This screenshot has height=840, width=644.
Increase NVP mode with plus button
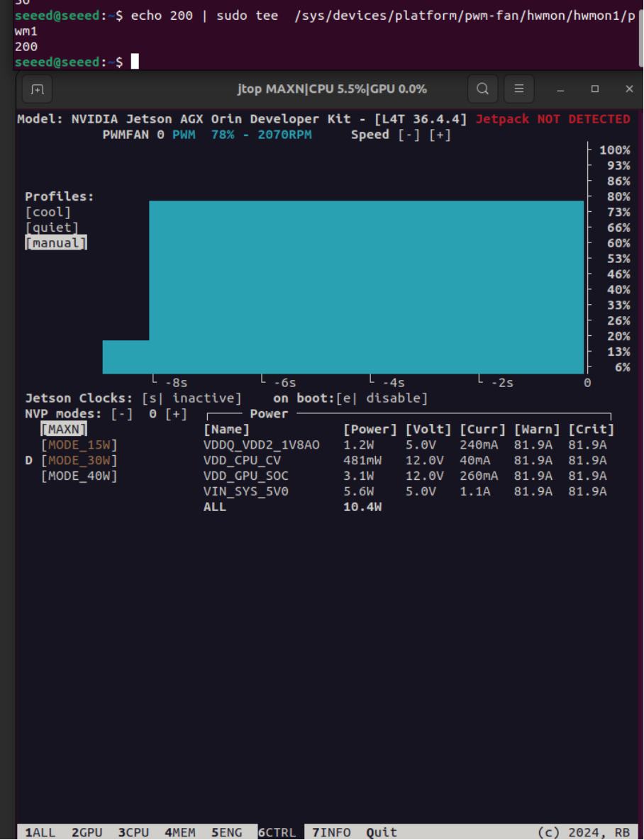(x=177, y=414)
